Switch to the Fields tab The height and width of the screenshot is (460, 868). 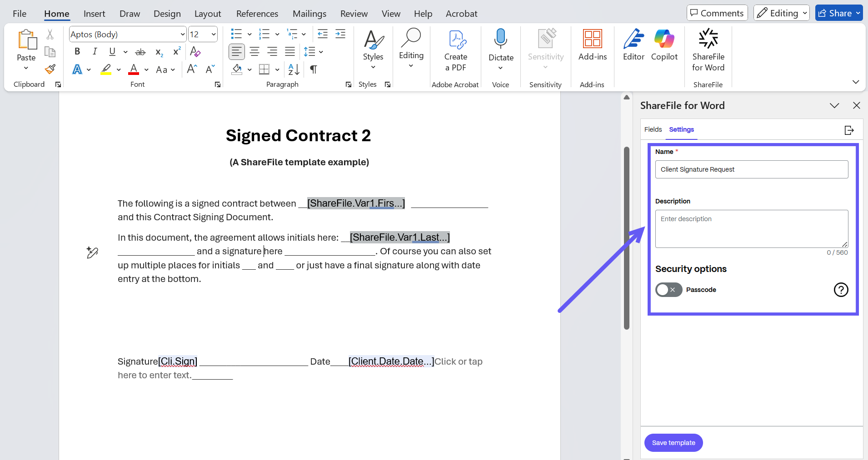pyautogui.click(x=653, y=129)
